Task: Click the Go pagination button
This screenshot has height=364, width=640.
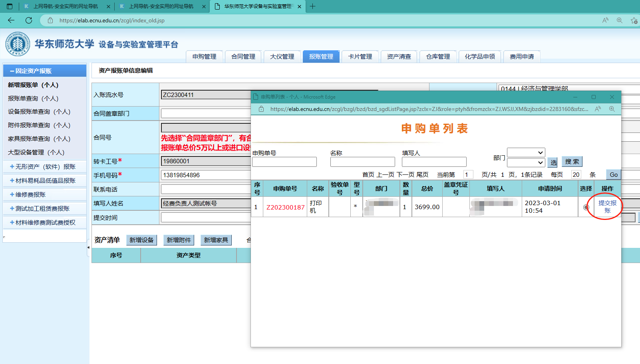Action: (x=614, y=175)
